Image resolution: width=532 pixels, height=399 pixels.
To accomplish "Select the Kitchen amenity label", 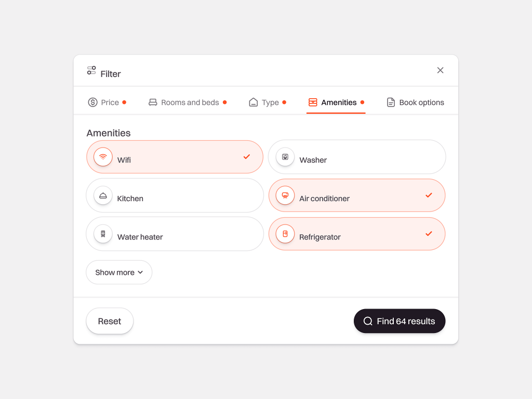I will point(130,198).
